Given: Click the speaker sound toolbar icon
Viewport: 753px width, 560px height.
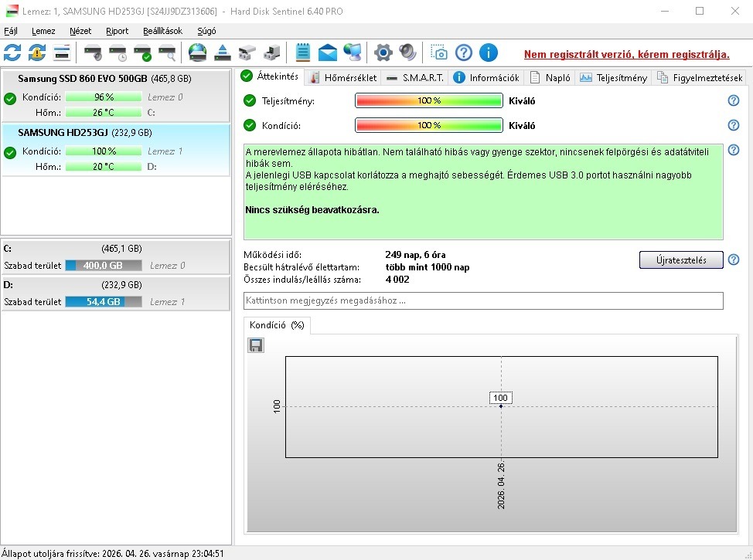Looking at the screenshot, I should click(x=407, y=53).
